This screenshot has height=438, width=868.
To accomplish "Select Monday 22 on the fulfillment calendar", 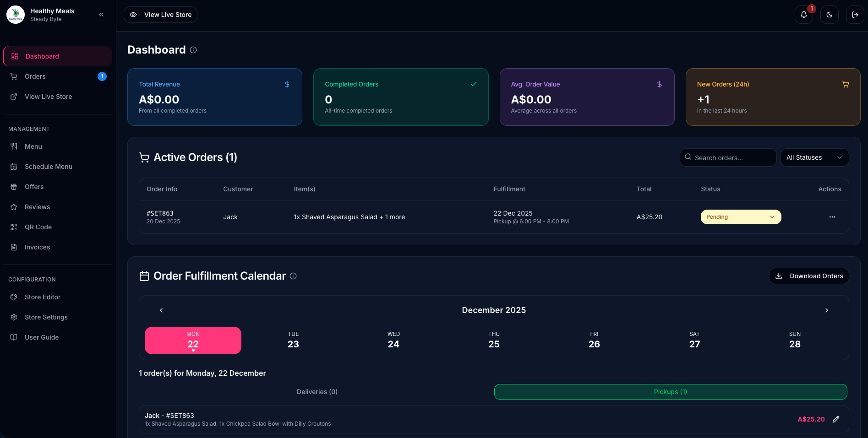I will coord(193,340).
